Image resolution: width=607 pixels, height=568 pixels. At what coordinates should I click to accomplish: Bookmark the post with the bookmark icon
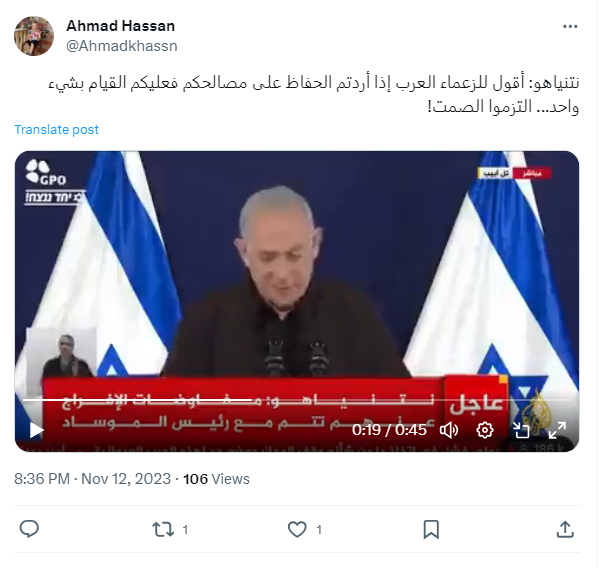(x=431, y=529)
